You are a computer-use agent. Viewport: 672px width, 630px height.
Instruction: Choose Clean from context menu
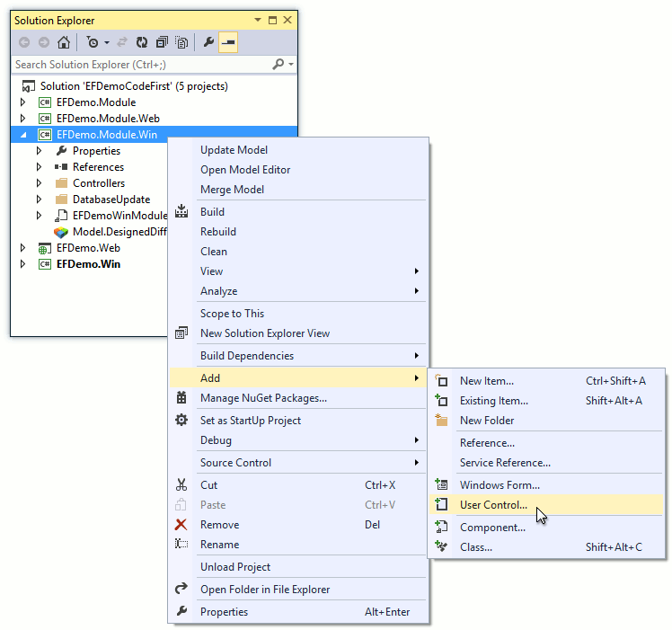coord(214,252)
